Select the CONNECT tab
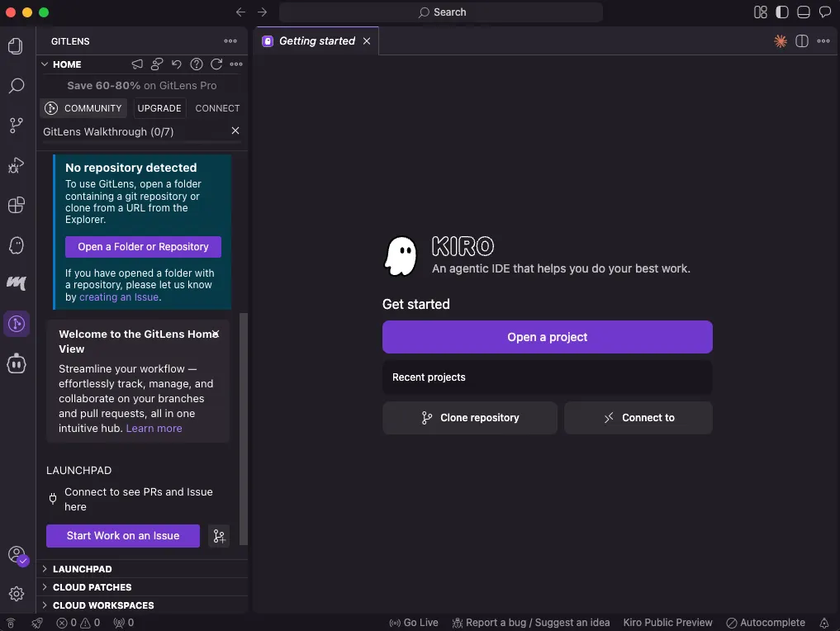Screen dimensions: 840x631 [217, 108]
